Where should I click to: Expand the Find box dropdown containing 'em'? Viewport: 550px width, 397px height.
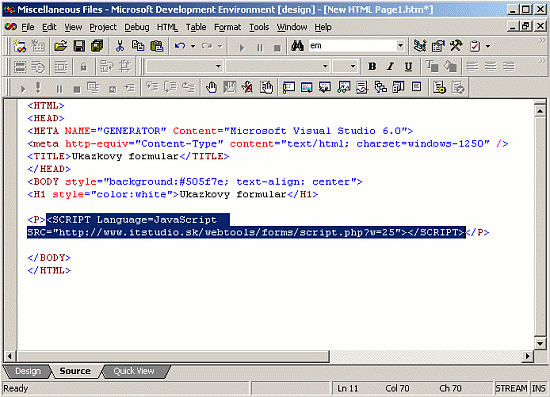click(x=400, y=46)
